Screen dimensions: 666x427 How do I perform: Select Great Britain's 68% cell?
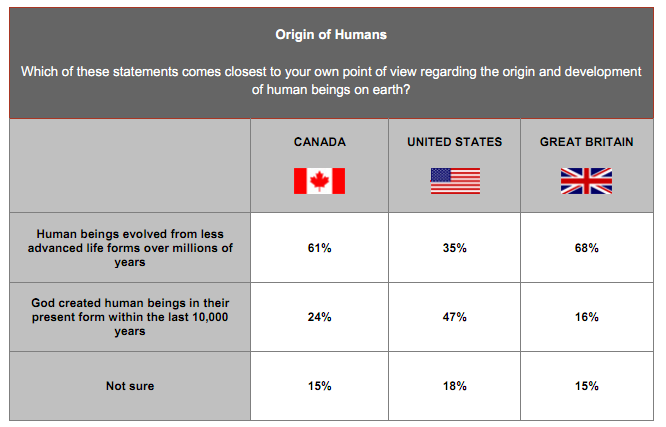click(x=587, y=248)
